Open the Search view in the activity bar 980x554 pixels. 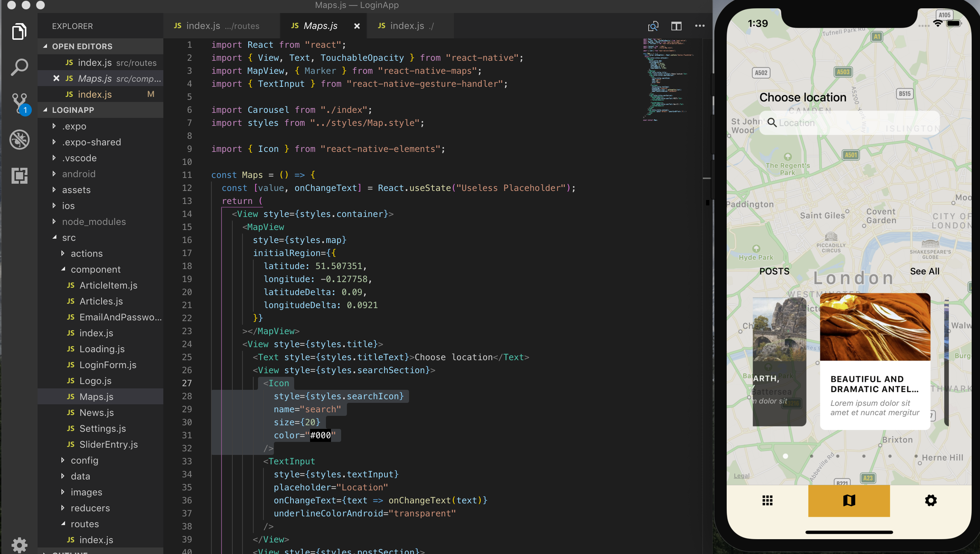pos(19,67)
